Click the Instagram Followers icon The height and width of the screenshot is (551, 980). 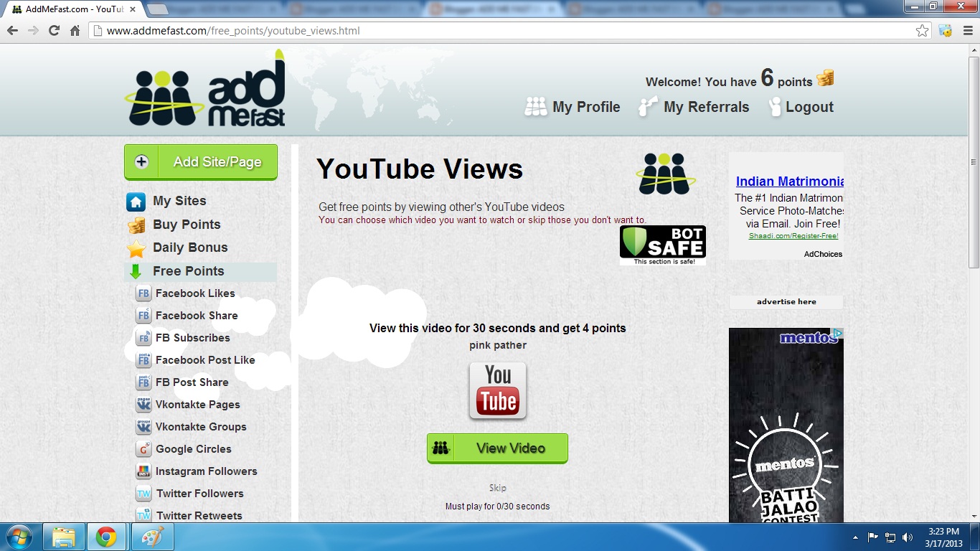click(143, 471)
